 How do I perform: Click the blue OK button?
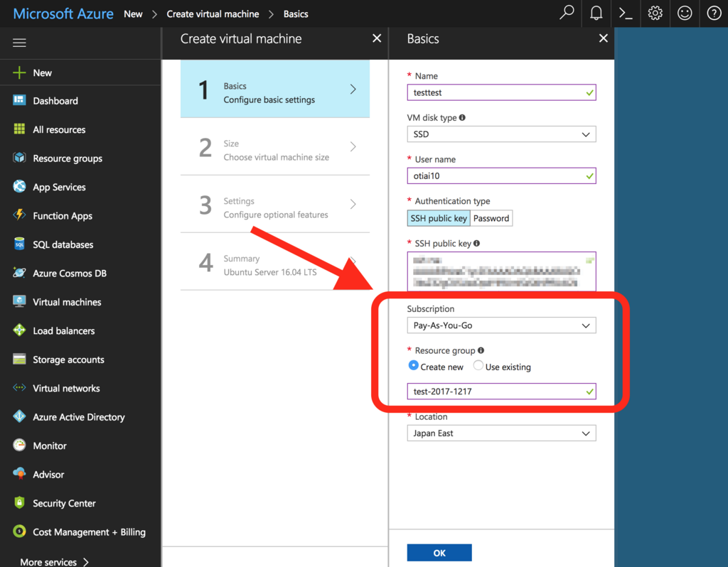pyautogui.click(x=439, y=553)
